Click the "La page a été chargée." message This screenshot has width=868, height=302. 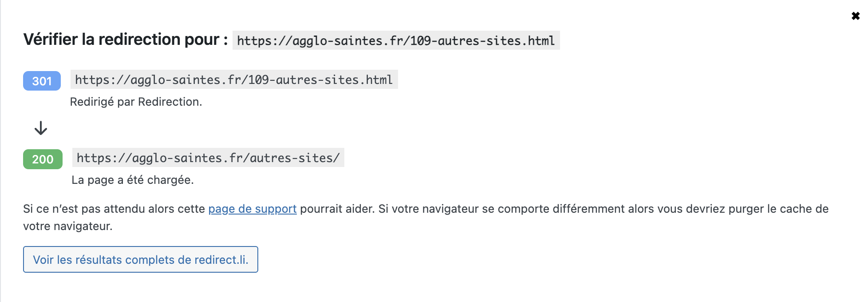(132, 180)
